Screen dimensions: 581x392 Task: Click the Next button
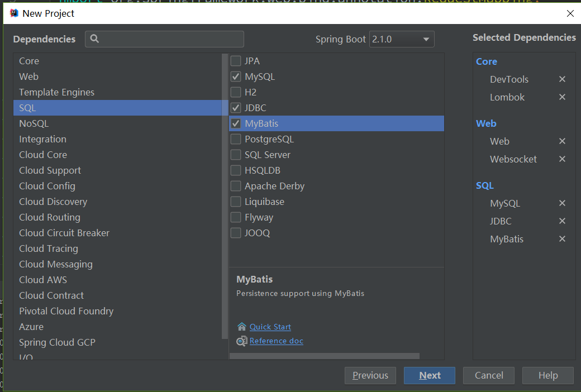pyautogui.click(x=430, y=375)
